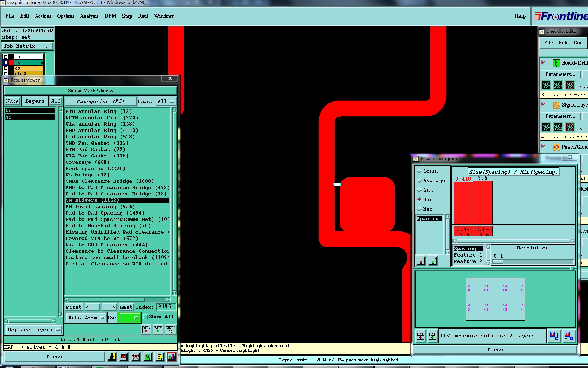Click the Job Matrix button

(x=28, y=46)
